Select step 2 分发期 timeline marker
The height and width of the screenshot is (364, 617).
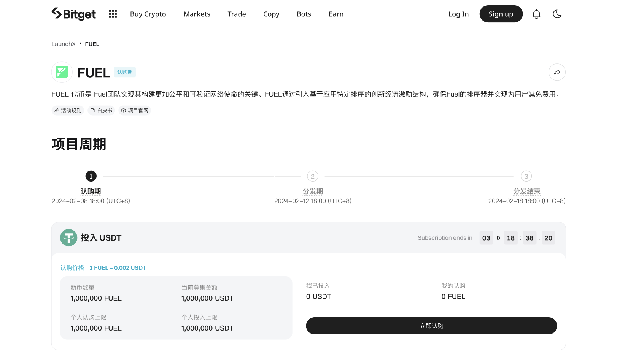(x=313, y=176)
